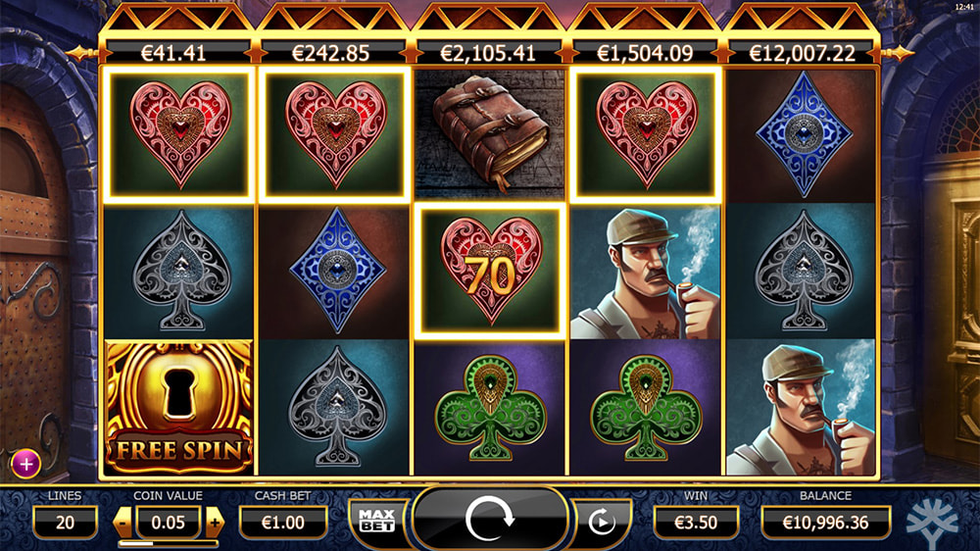Open the purple plus menu button
The image size is (980, 551).
point(26,464)
